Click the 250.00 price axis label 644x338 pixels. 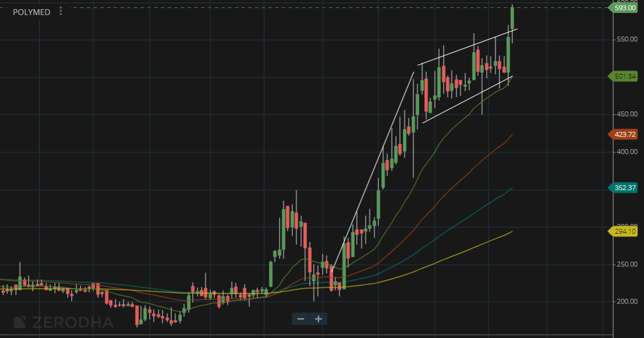pos(626,264)
